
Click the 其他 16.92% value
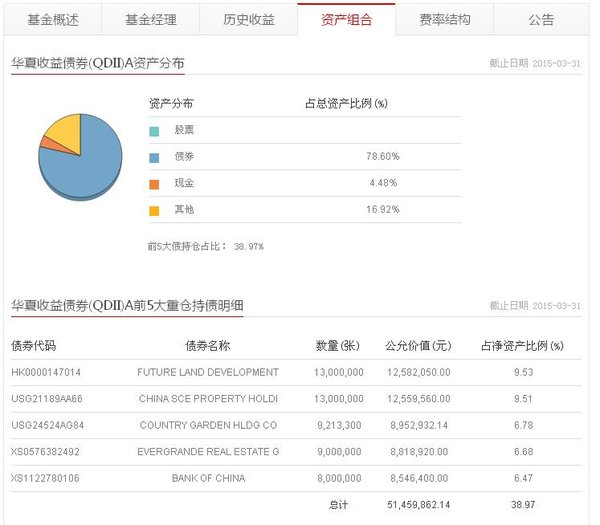click(383, 209)
